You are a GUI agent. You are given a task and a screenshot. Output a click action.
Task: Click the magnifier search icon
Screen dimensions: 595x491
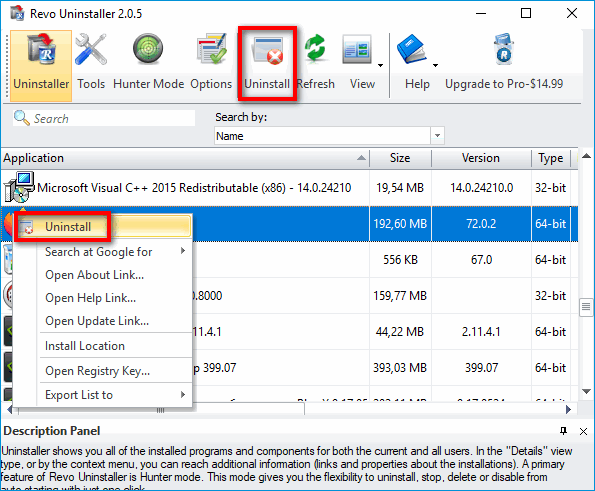click(22, 118)
